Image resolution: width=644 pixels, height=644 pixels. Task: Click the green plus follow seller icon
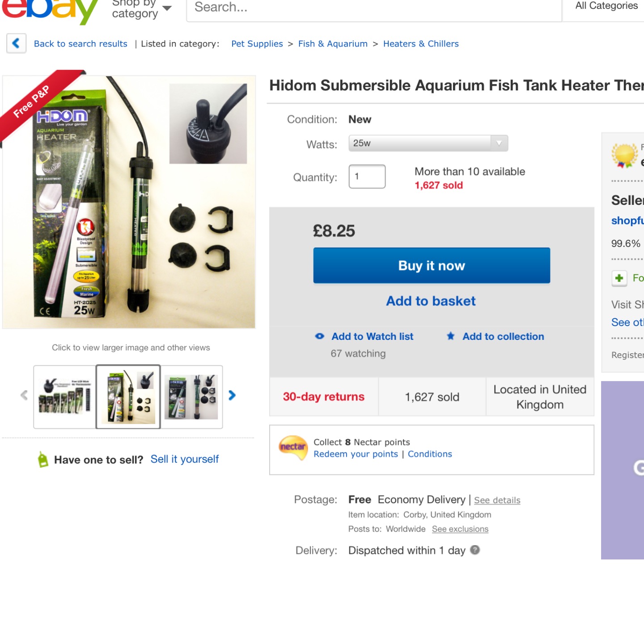pyautogui.click(x=619, y=278)
